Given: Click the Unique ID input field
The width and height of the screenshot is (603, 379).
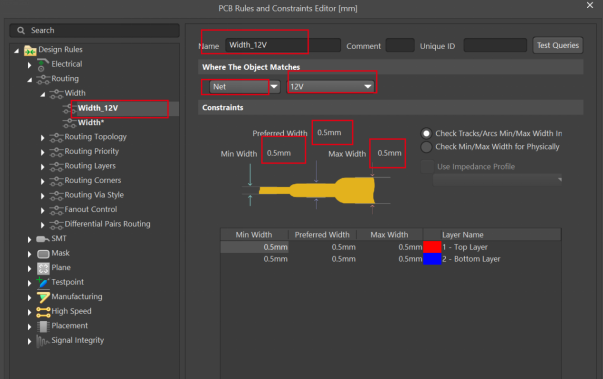Looking at the screenshot, I should pos(495,45).
